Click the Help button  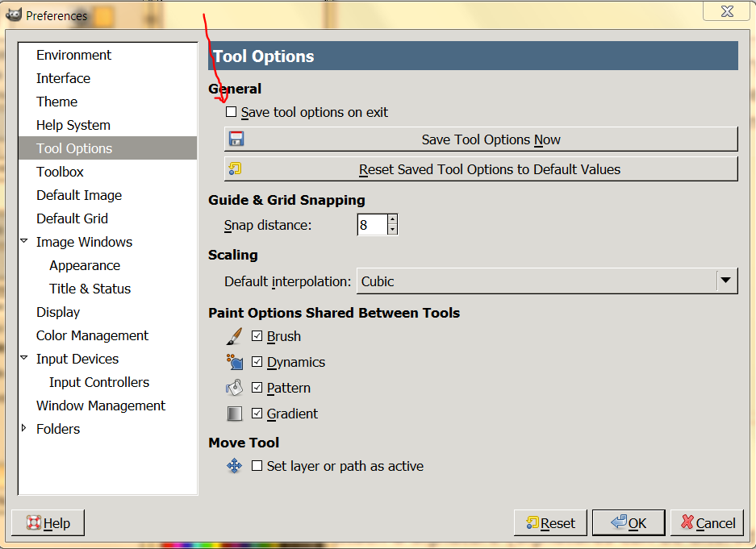(x=48, y=522)
